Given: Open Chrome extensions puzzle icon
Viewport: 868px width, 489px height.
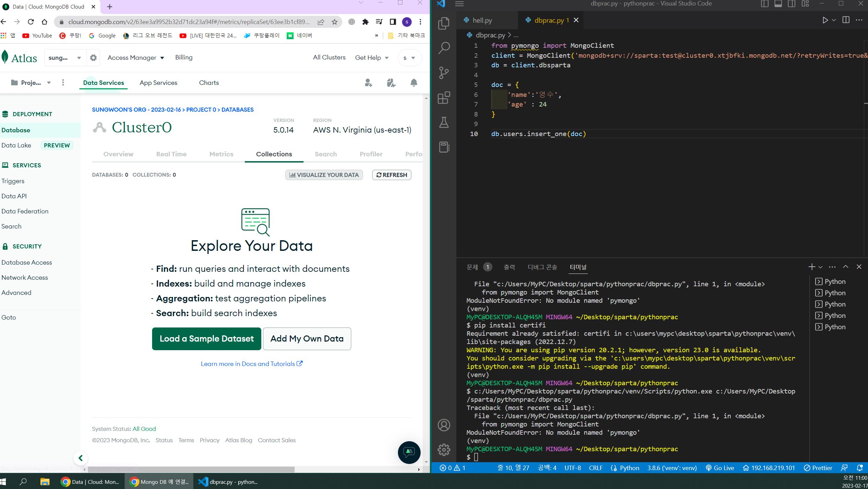Looking at the screenshot, I should click(365, 22).
